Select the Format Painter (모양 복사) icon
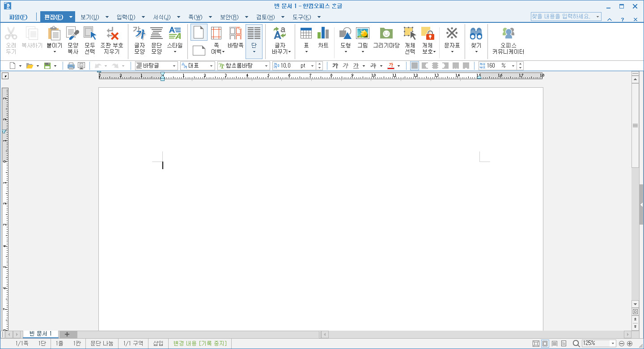The width and height of the screenshot is (644, 349). [x=73, y=34]
